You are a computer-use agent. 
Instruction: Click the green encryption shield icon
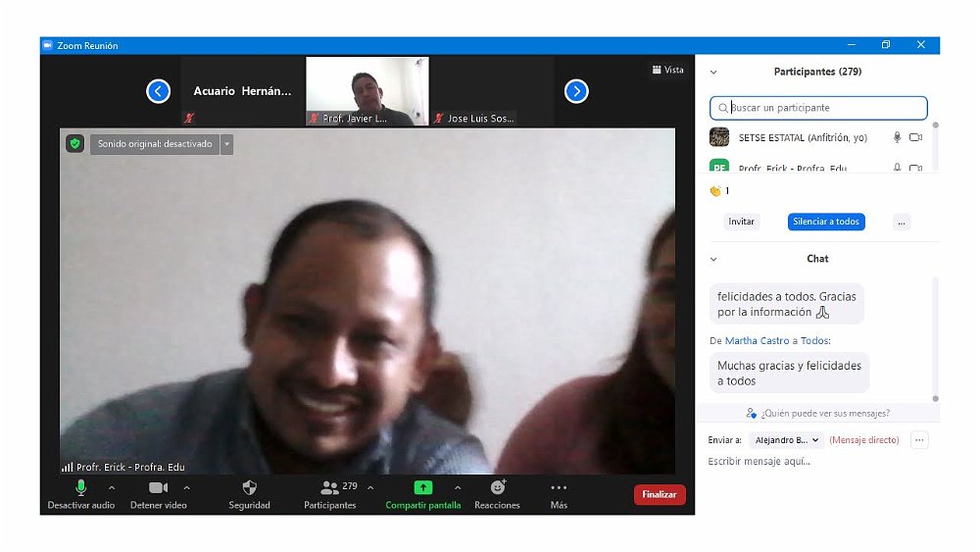coord(74,144)
